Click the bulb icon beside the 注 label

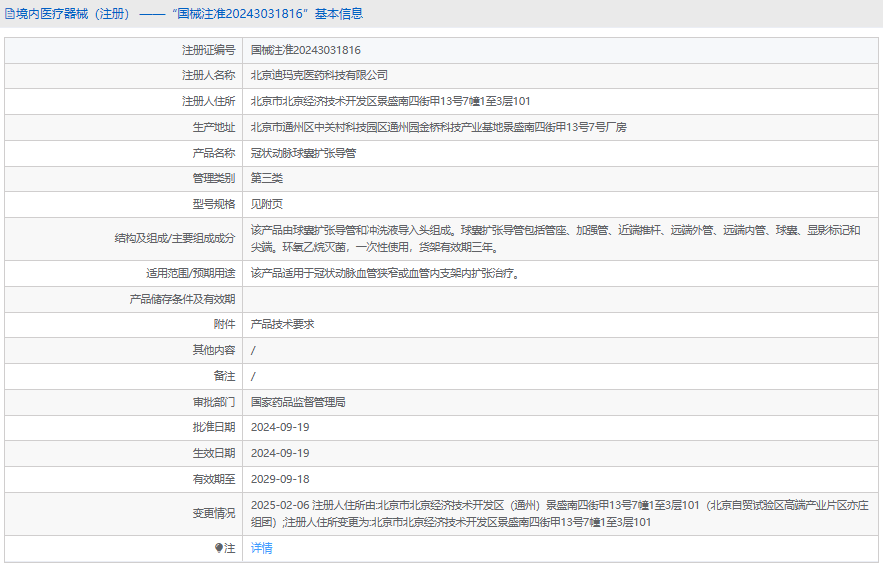tap(220, 548)
